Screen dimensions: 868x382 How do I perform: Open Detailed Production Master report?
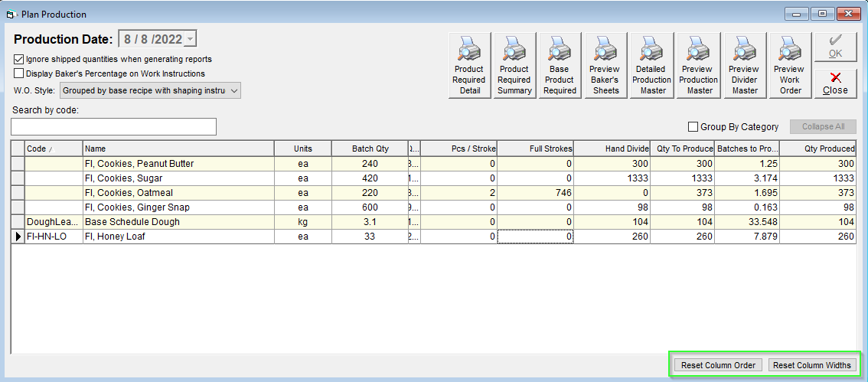tap(651, 65)
